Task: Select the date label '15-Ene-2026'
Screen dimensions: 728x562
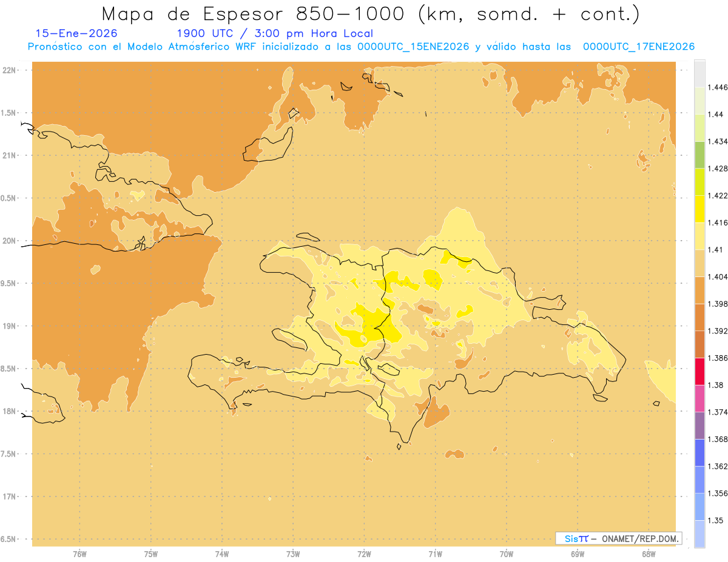Action: point(76,33)
